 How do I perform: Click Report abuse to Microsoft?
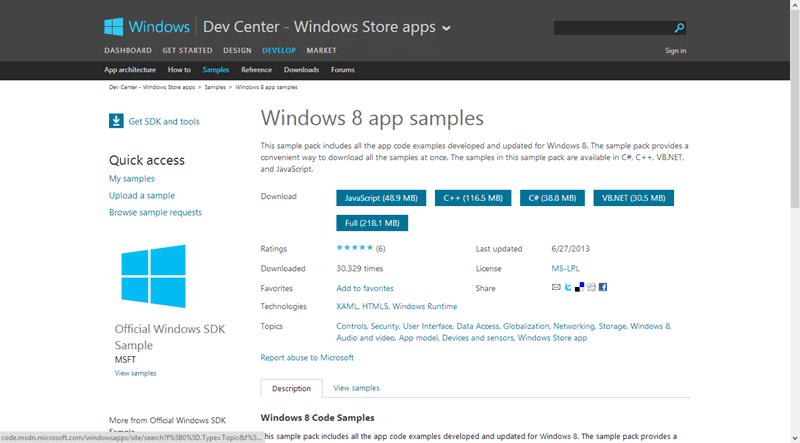(307, 358)
